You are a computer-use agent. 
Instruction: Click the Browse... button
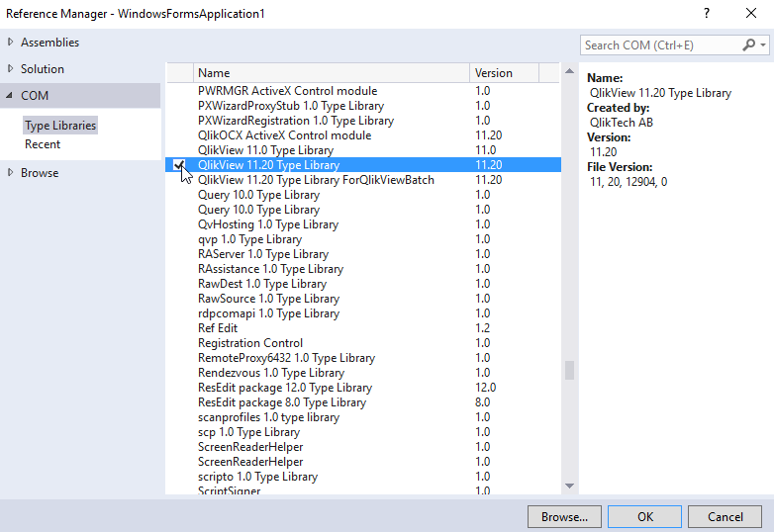[564, 517]
